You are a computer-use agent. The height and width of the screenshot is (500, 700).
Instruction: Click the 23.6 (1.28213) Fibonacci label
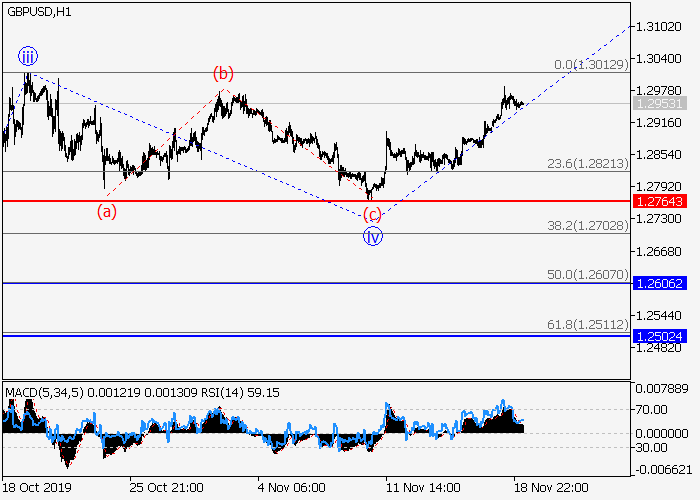point(588,163)
